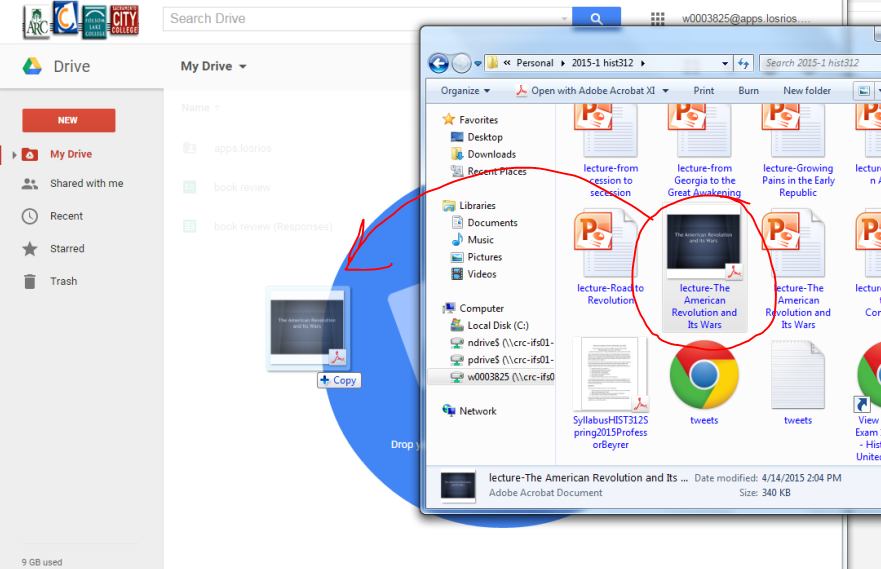Click the blue Search Drive magnifier button

tap(596, 19)
